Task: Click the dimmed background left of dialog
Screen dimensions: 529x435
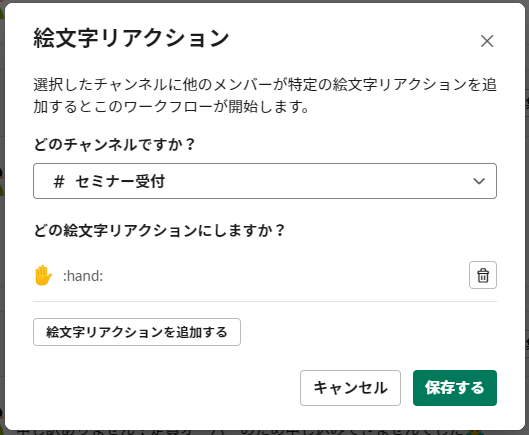Action: (x=2, y=236)
